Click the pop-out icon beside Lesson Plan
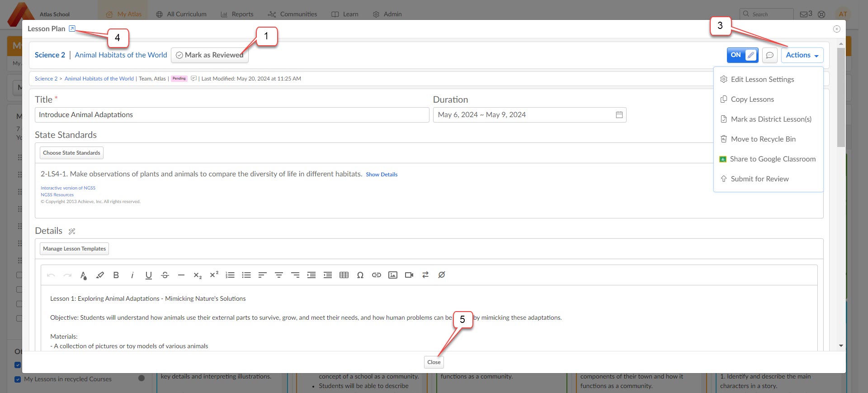The width and height of the screenshot is (868, 393). click(x=72, y=28)
